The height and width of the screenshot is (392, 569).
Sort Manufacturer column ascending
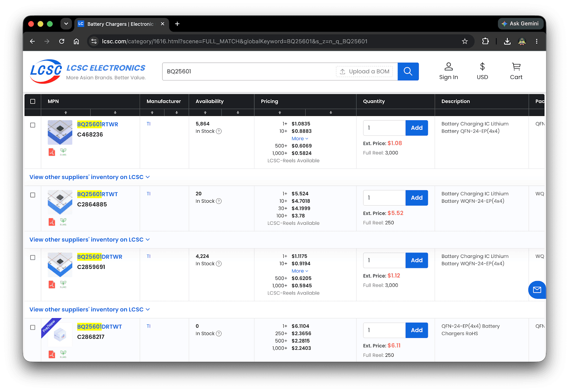click(152, 112)
